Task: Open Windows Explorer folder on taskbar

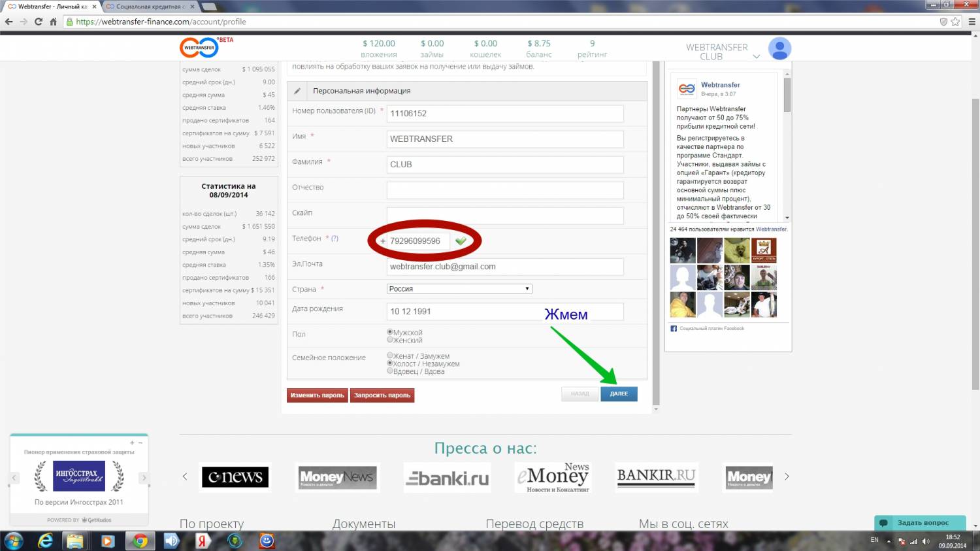Action: (76, 541)
